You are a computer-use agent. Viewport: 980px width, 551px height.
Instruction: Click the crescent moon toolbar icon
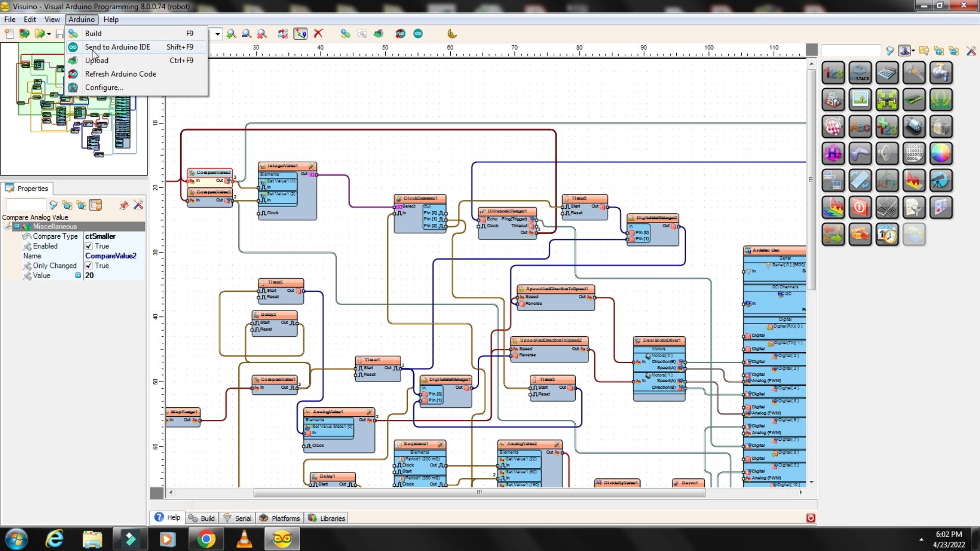click(x=452, y=34)
